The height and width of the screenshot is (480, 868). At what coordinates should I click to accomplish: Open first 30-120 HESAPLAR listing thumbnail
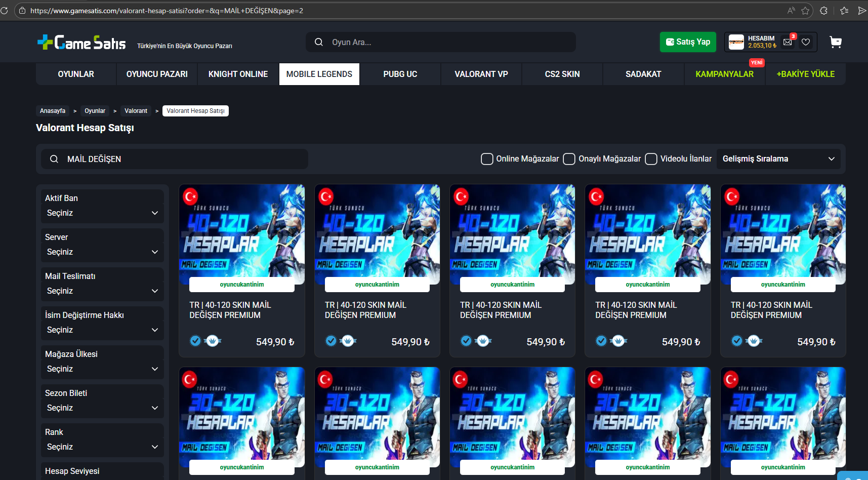coord(242,417)
